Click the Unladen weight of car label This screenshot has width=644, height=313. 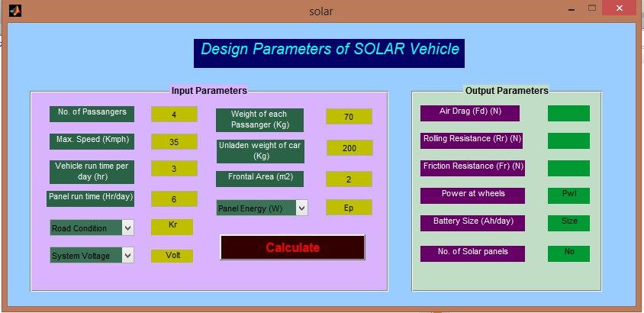coord(259,151)
